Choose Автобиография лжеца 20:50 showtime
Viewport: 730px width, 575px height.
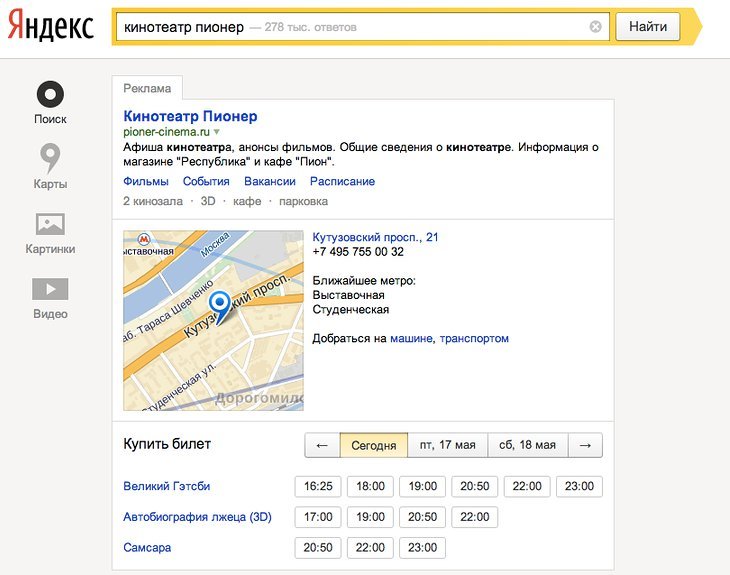[422, 517]
